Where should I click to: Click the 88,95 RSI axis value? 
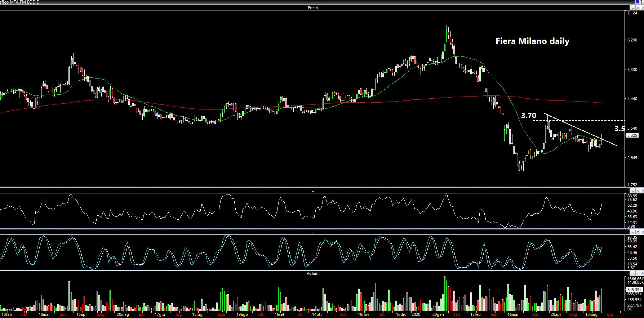pos(632,196)
